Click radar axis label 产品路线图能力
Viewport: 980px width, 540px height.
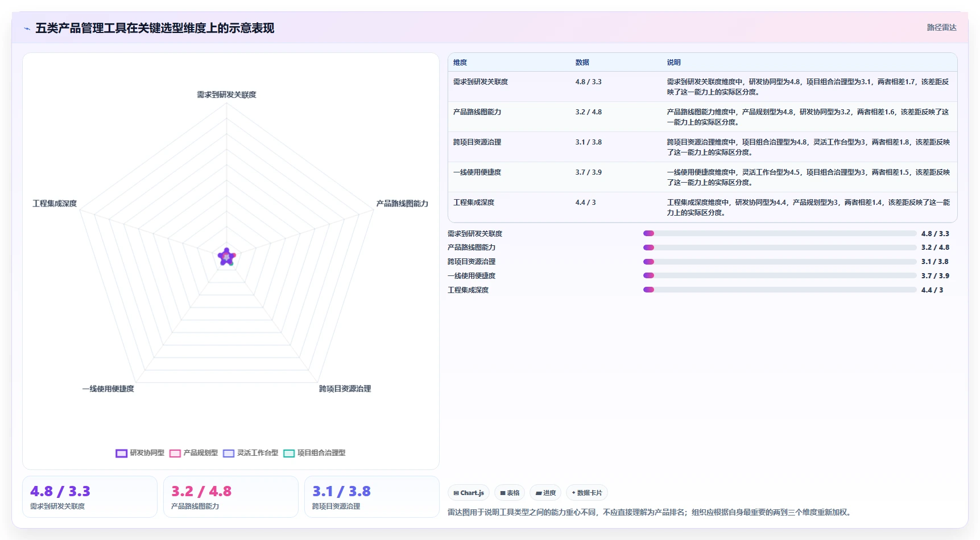pyautogui.click(x=402, y=203)
